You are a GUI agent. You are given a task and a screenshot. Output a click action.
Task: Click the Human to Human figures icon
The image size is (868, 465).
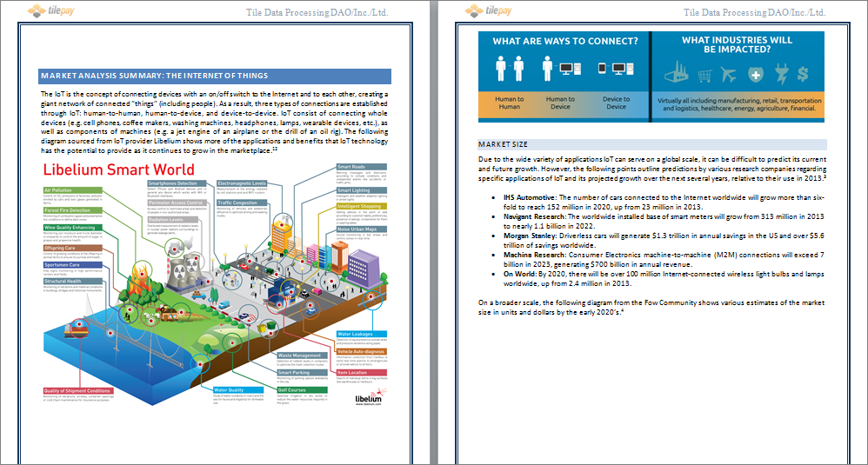[510, 69]
